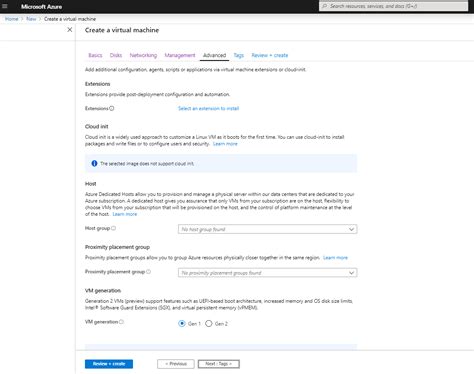The width and height of the screenshot is (474, 374).
Task: Select the Advanced tab
Action: tap(214, 55)
